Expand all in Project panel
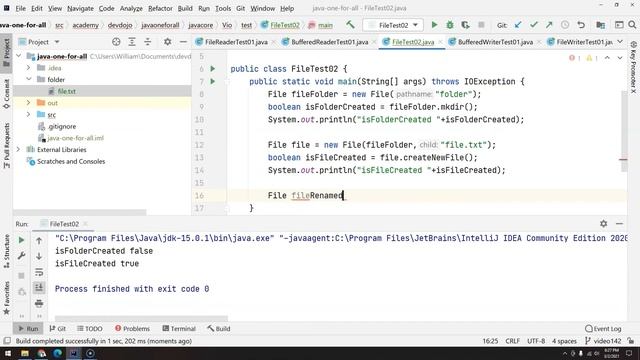The height and width of the screenshot is (360, 640). (132, 42)
